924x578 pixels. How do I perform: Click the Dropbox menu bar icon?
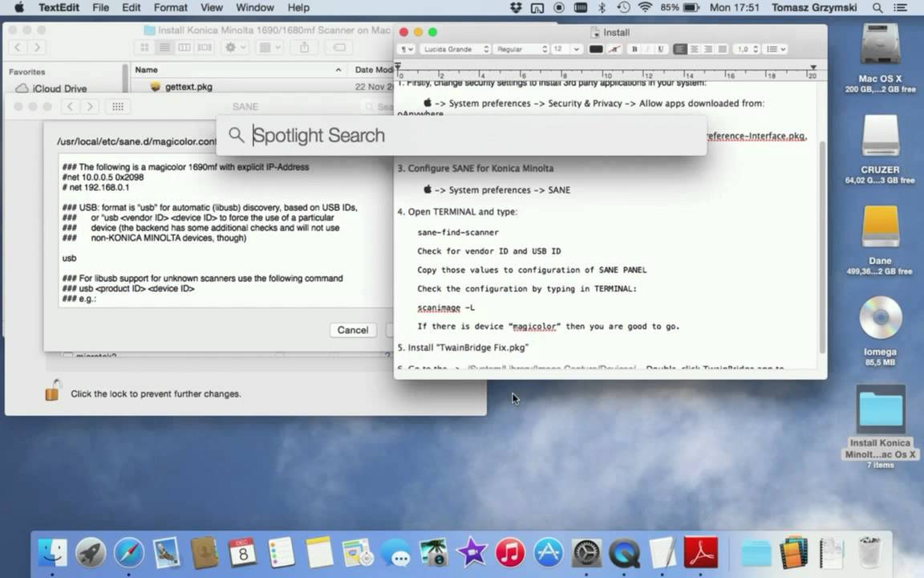point(517,8)
